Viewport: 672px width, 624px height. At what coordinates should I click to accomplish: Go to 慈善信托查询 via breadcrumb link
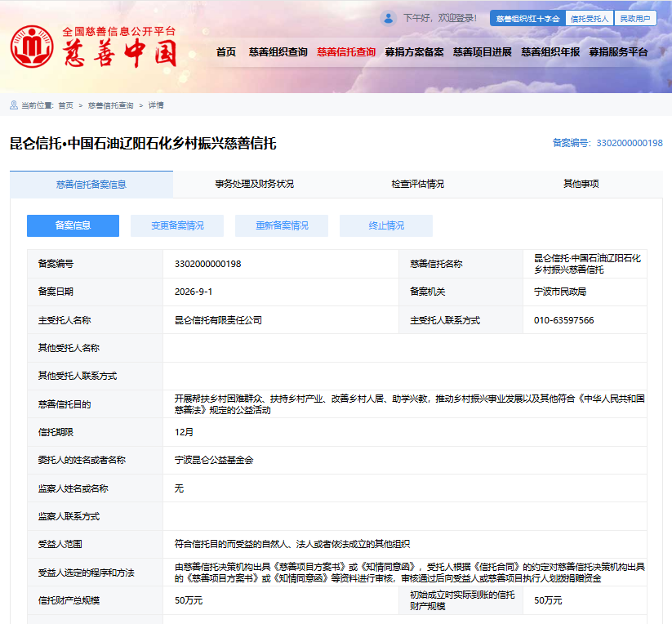point(110,105)
